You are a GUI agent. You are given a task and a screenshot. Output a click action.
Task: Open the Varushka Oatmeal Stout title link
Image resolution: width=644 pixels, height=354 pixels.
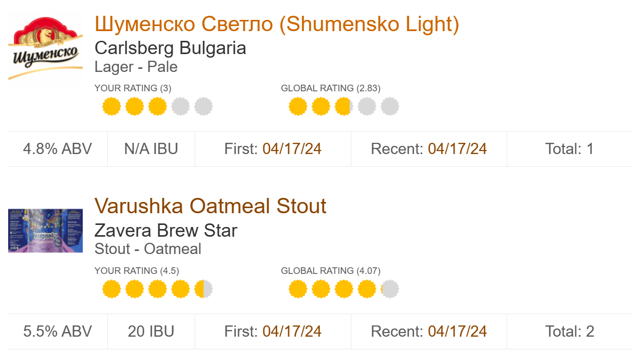[x=210, y=206]
